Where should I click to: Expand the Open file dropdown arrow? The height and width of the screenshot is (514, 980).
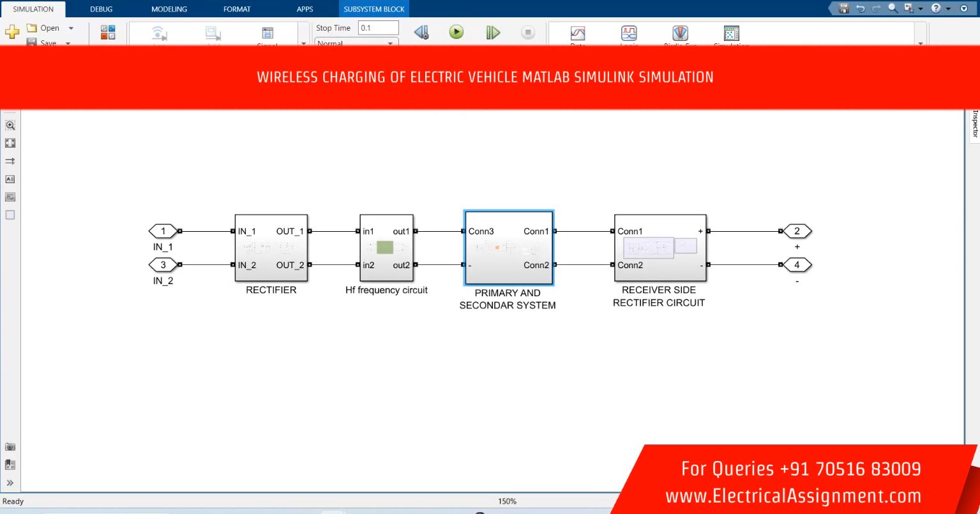pos(71,28)
